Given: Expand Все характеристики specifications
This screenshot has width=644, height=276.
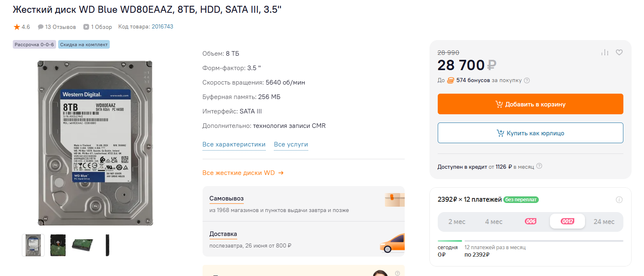Looking at the screenshot, I should [234, 144].
